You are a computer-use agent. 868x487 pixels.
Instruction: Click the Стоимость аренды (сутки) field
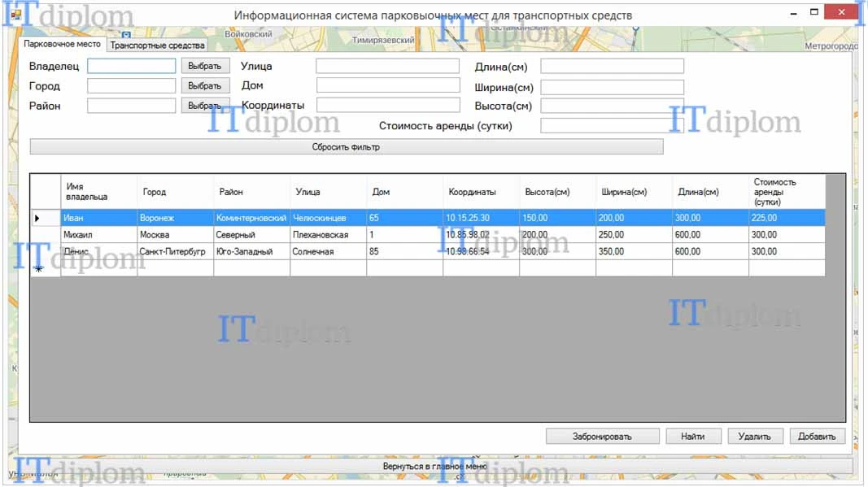pyautogui.click(x=613, y=126)
